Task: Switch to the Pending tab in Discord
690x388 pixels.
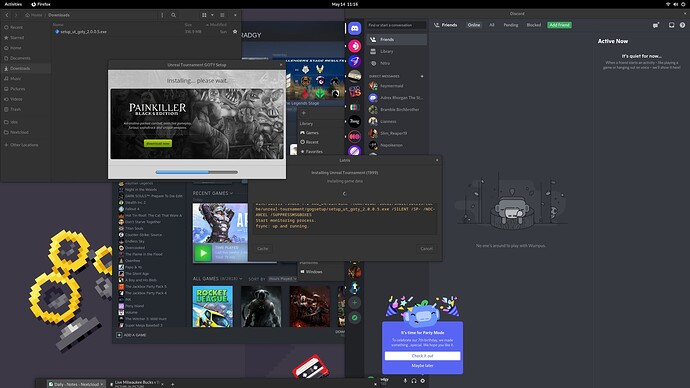Action: click(510, 25)
